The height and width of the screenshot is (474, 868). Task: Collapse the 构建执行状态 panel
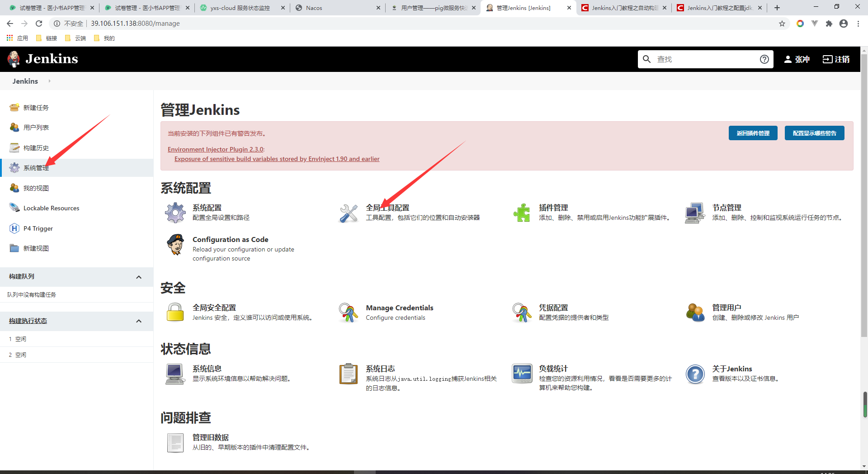coord(139,321)
